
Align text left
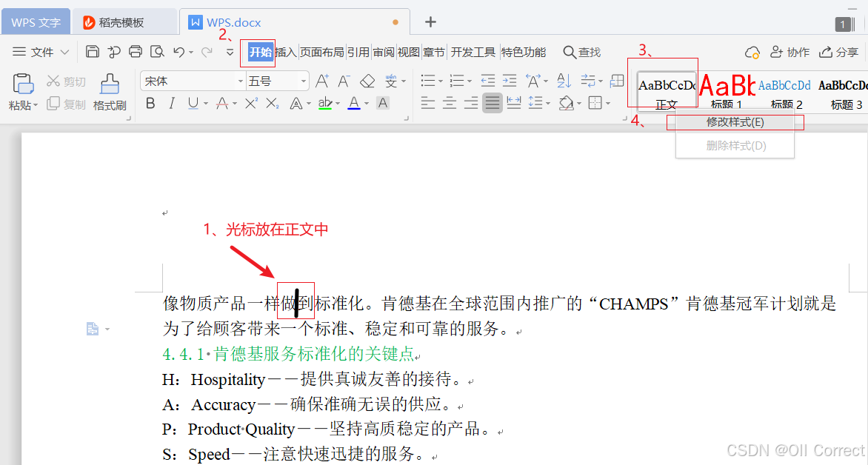tap(427, 103)
